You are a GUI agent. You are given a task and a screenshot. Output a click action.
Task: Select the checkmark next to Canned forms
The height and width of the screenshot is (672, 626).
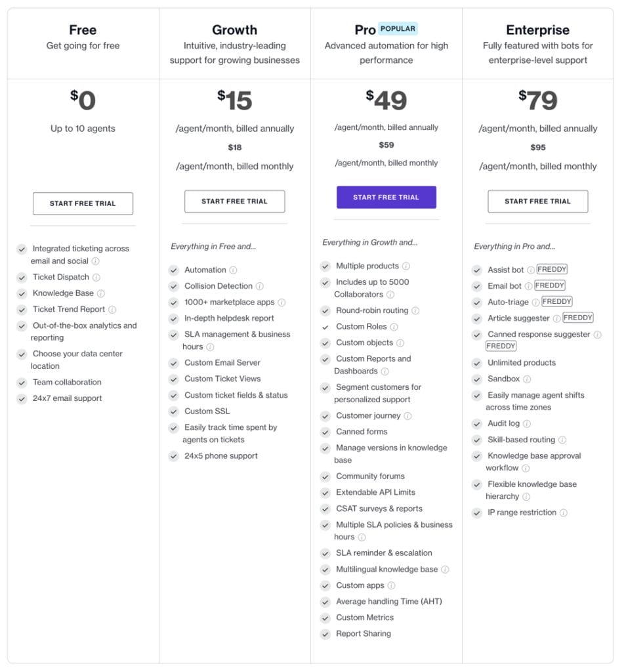pyautogui.click(x=325, y=432)
